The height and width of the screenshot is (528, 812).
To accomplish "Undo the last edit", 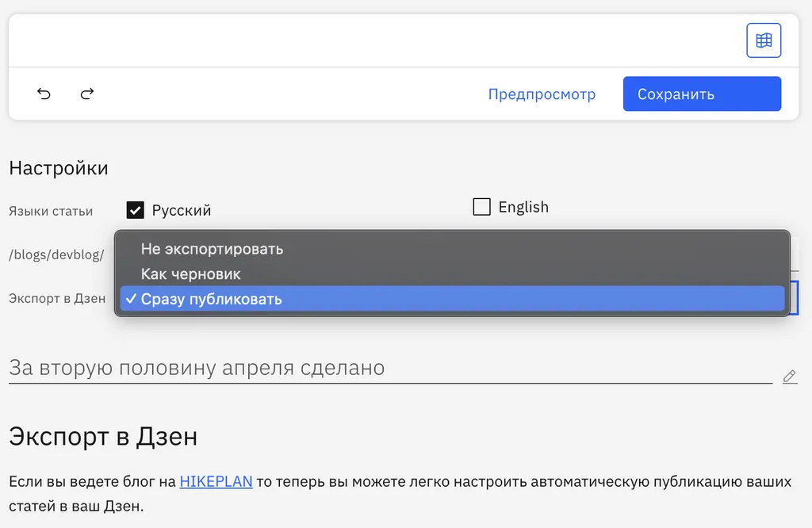I will click(x=44, y=94).
